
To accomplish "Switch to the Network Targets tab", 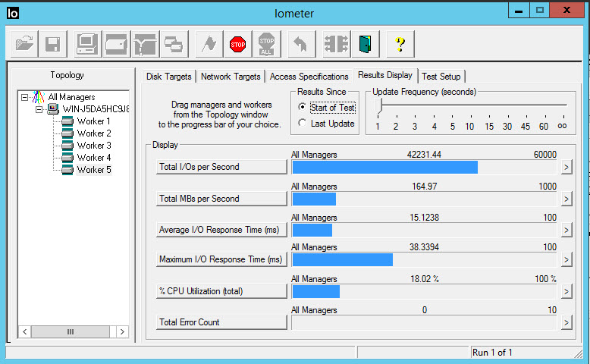I will pyautogui.click(x=231, y=77).
